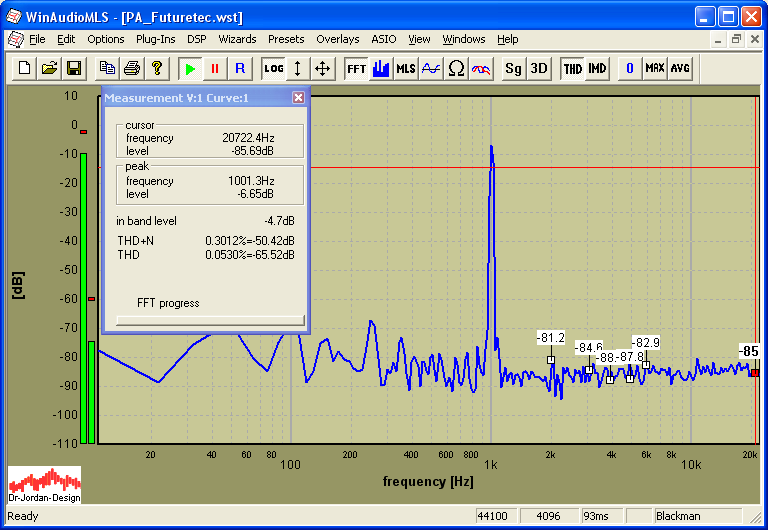Click the impedance Omega icon

point(456,68)
